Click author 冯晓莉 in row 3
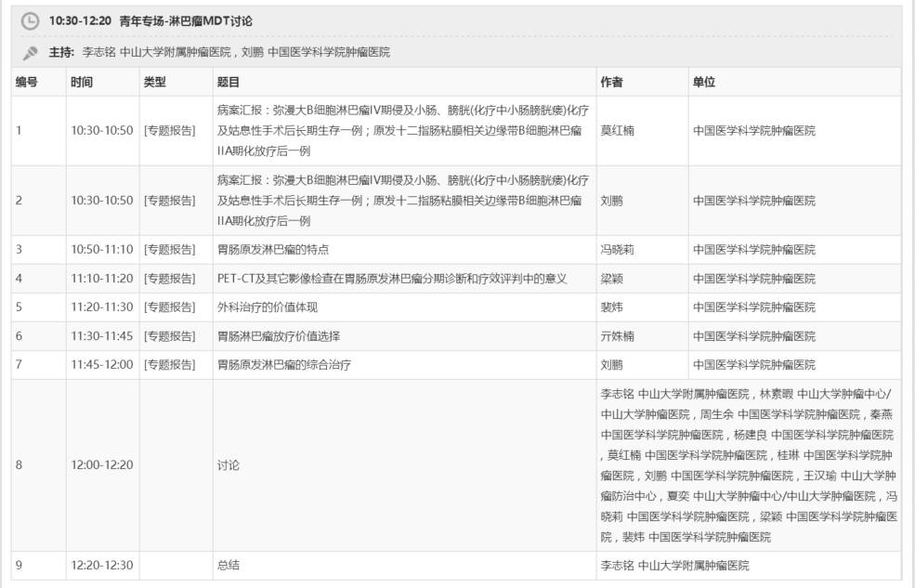 618,250
